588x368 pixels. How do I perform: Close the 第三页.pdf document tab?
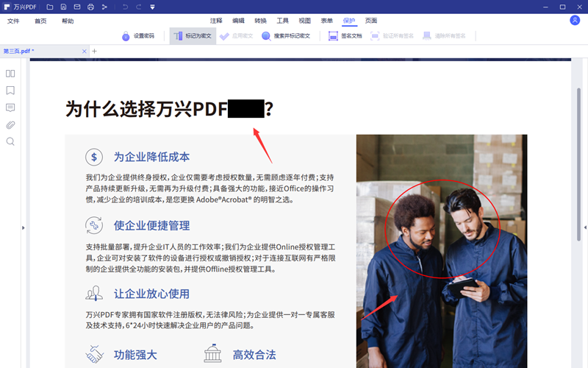pyautogui.click(x=85, y=51)
